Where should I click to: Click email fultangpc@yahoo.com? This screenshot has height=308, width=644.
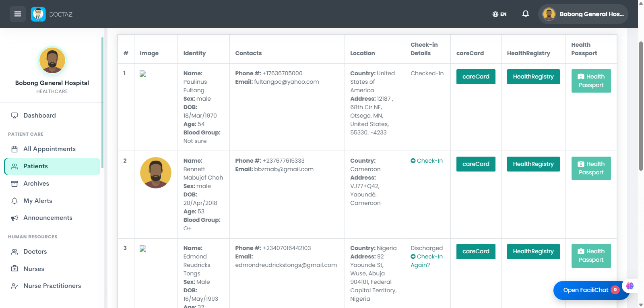coord(287,82)
